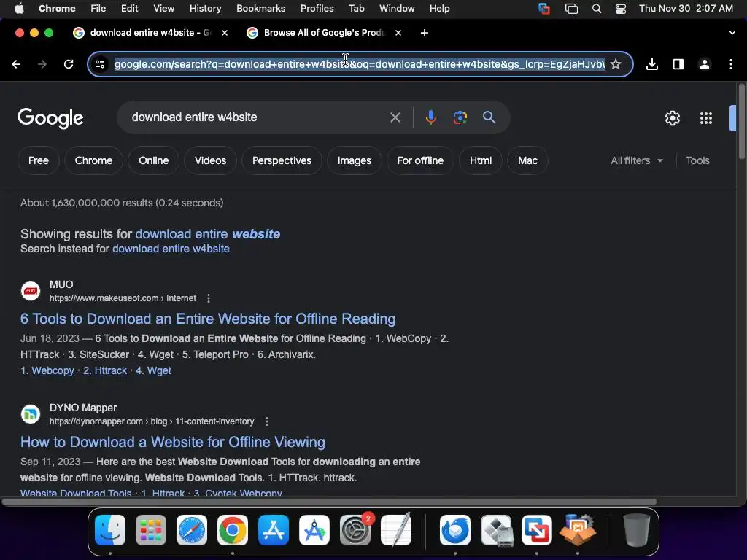Start voice search with microphone
Viewport: 747px width, 560px height.
[430, 117]
